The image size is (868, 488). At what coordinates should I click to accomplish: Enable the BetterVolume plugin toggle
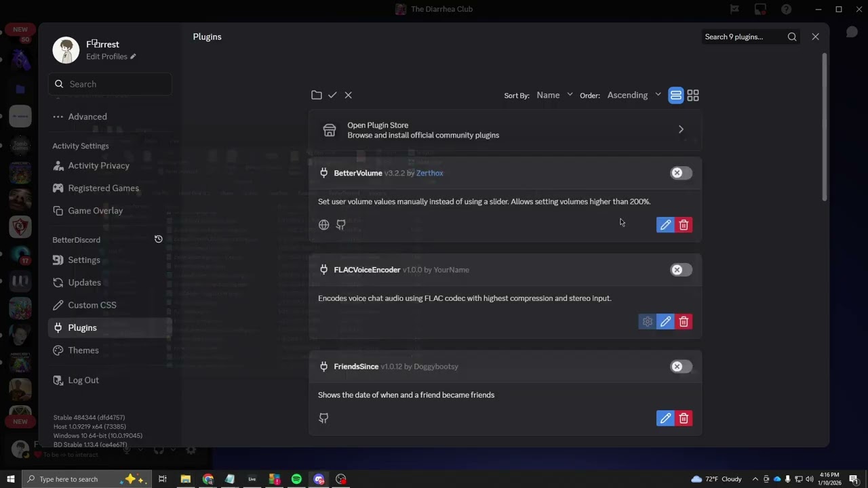681,173
